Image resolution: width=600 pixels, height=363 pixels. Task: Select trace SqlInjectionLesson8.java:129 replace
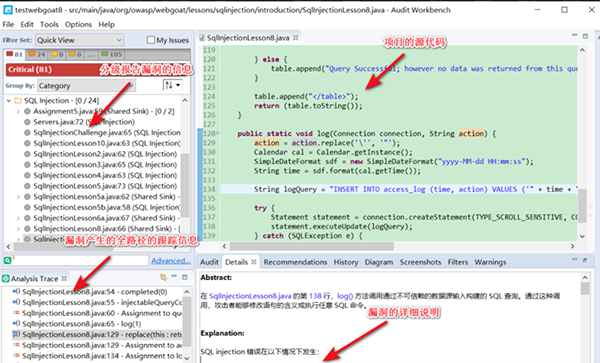point(102,335)
